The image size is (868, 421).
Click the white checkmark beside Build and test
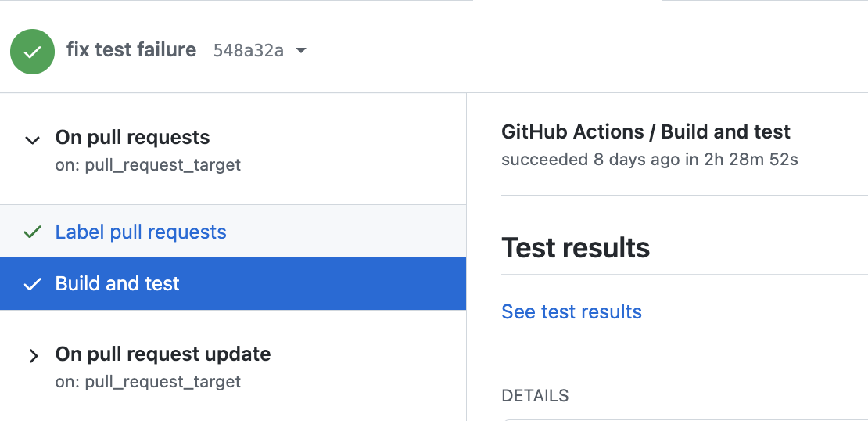(32, 283)
